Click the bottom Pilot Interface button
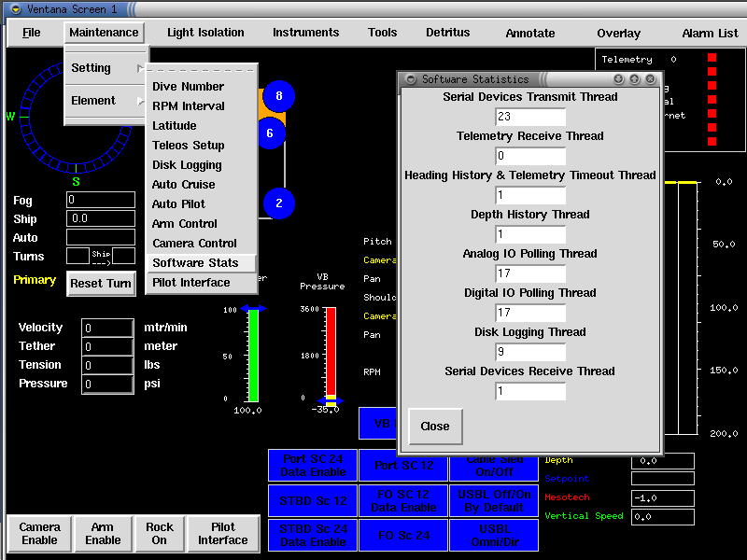This screenshot has height=560, width=747. (x=223, y=534)
